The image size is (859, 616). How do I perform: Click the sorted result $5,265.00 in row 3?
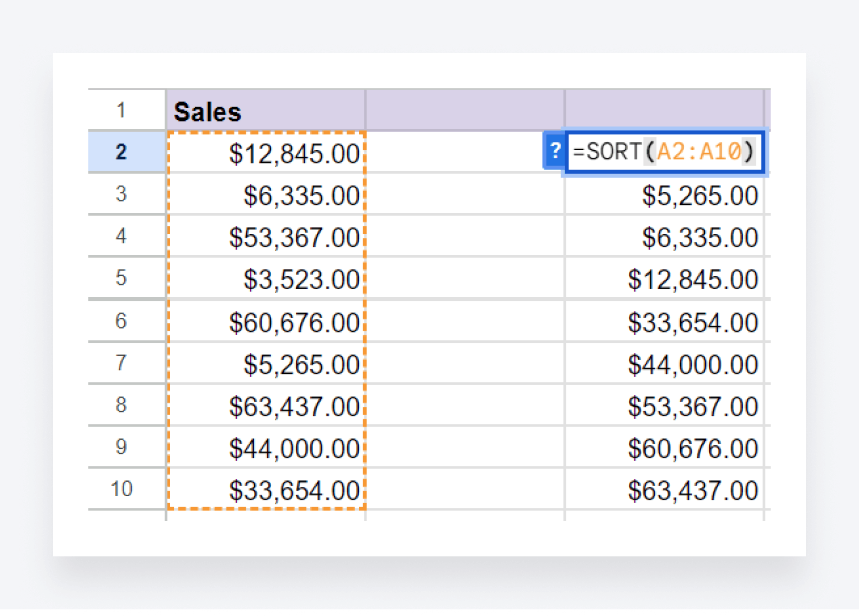click(x=665, y=194)
